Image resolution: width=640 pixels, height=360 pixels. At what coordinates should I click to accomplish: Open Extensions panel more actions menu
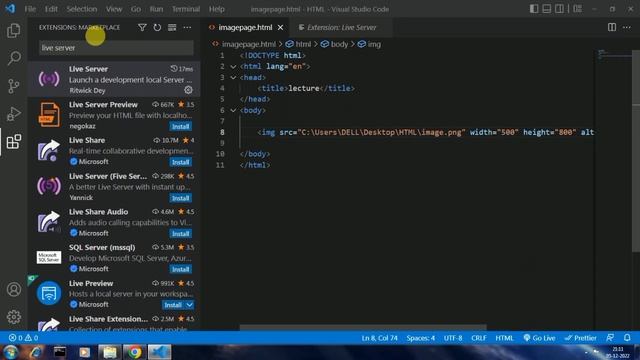pyautogui.click(x=187, y=27)
